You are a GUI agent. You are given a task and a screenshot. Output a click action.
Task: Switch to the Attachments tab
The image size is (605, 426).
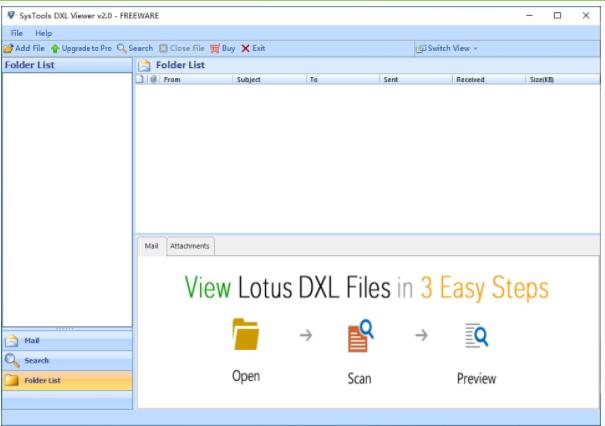(x=189, y=246)
